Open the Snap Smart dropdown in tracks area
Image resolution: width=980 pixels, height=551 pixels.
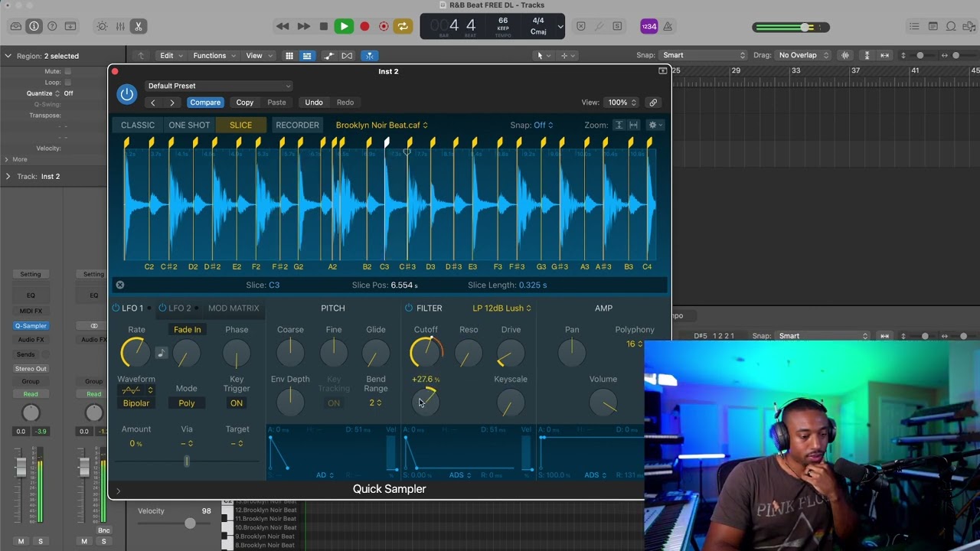[x=704, y=55]
